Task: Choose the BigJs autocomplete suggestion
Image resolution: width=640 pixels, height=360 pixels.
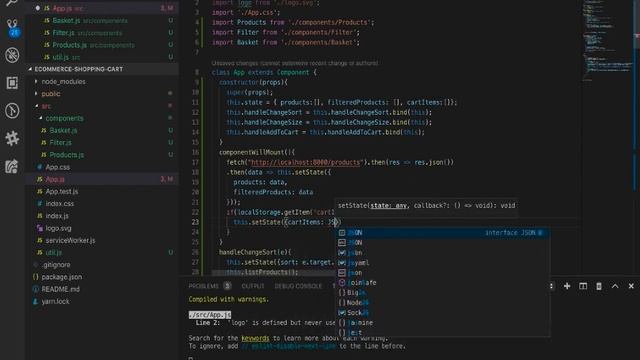Action: [x=442, y=293]
